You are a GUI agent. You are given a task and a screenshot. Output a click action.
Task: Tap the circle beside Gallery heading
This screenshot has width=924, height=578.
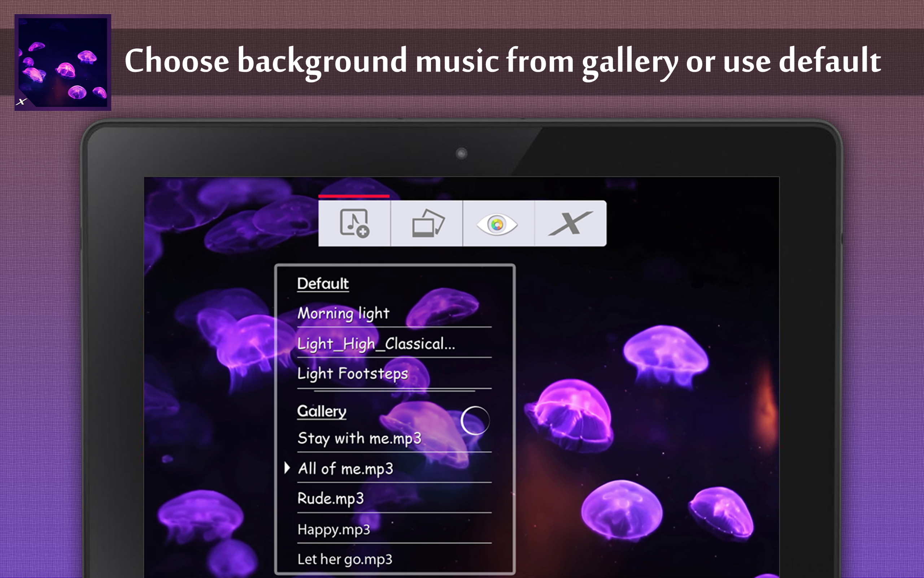click(x=475, y=420)
